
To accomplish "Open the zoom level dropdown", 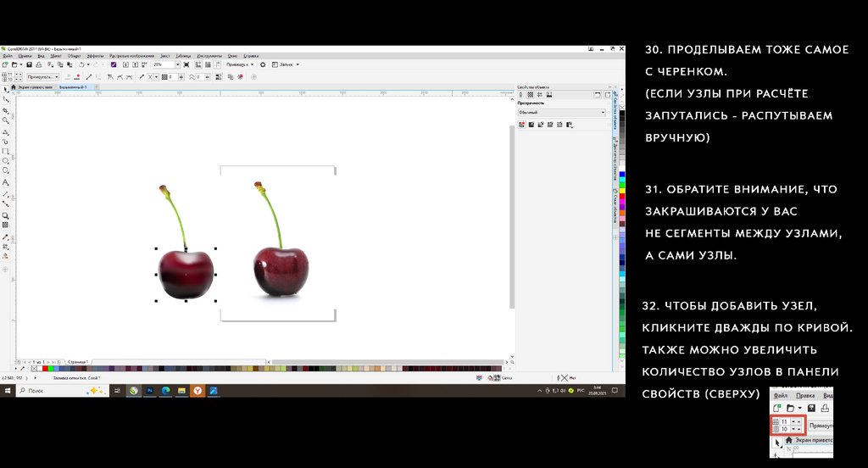I will 178,64.
